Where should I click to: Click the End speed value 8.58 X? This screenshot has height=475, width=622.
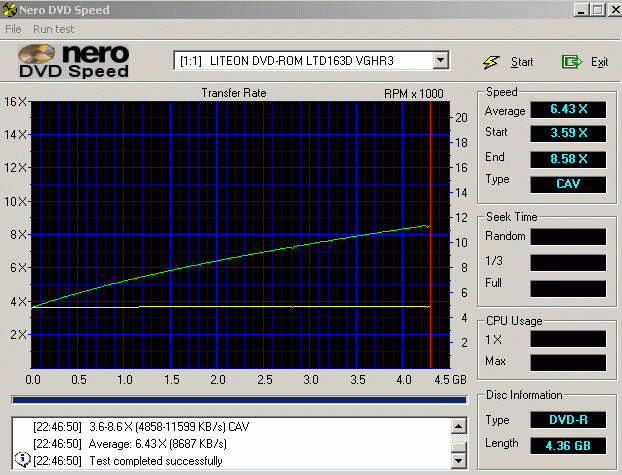pyautogui.click(x=568, y=159)
